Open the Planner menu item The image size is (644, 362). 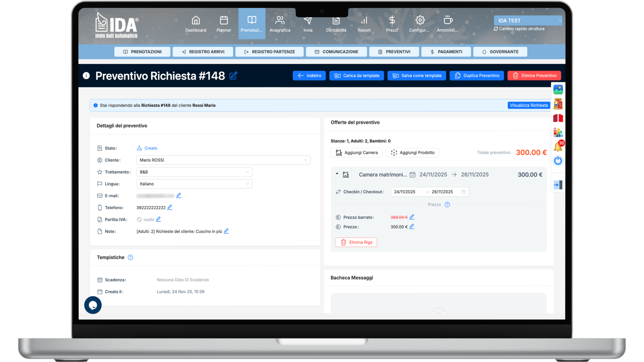(x=224, y=24)
